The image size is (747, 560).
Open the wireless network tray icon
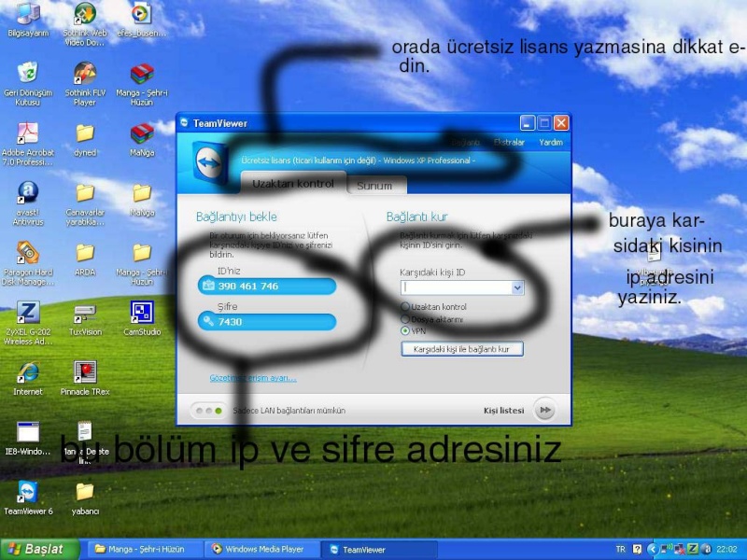tap(666, 549)
